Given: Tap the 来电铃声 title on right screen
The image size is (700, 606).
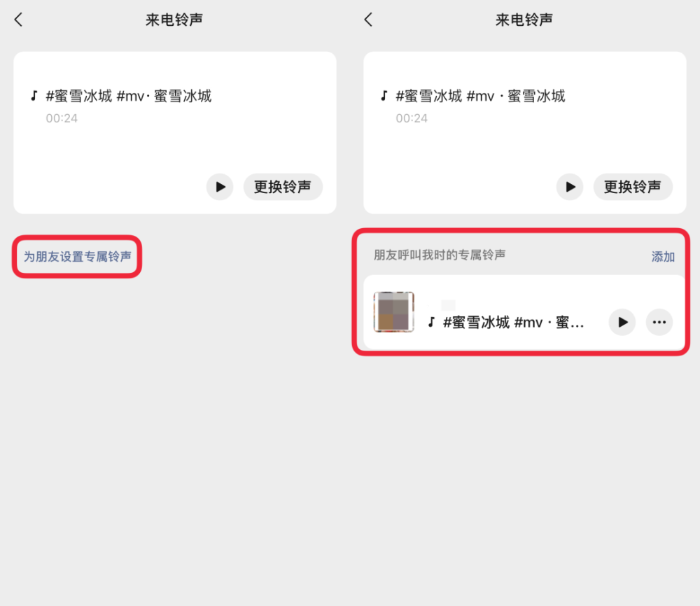Looking at the screenshot, I should click(524, 20).
